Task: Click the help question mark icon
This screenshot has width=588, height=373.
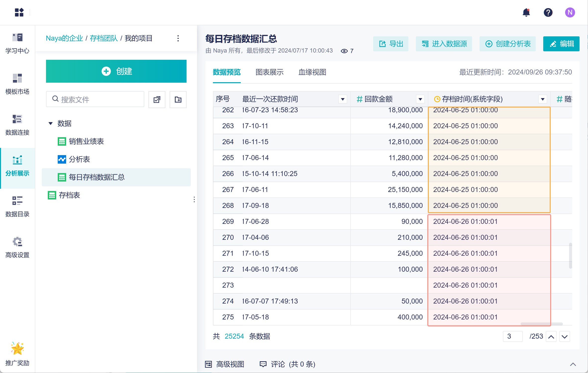Action: [548, 12]
